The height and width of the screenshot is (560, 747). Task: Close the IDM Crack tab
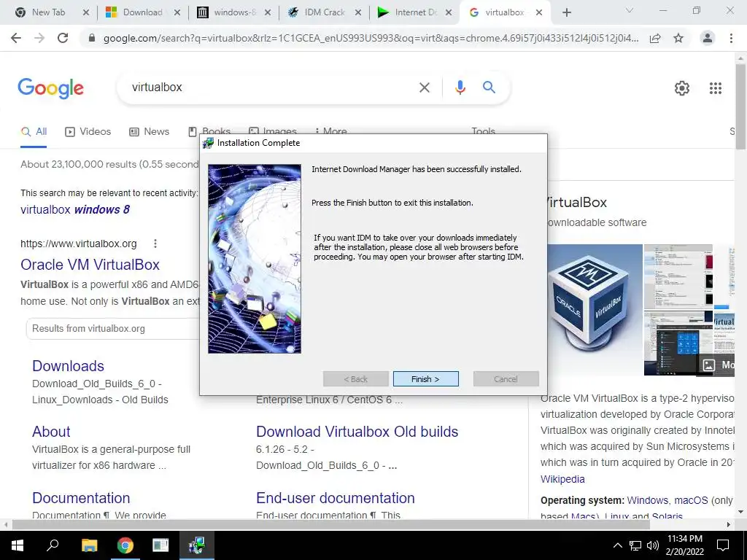pos(358,12)
